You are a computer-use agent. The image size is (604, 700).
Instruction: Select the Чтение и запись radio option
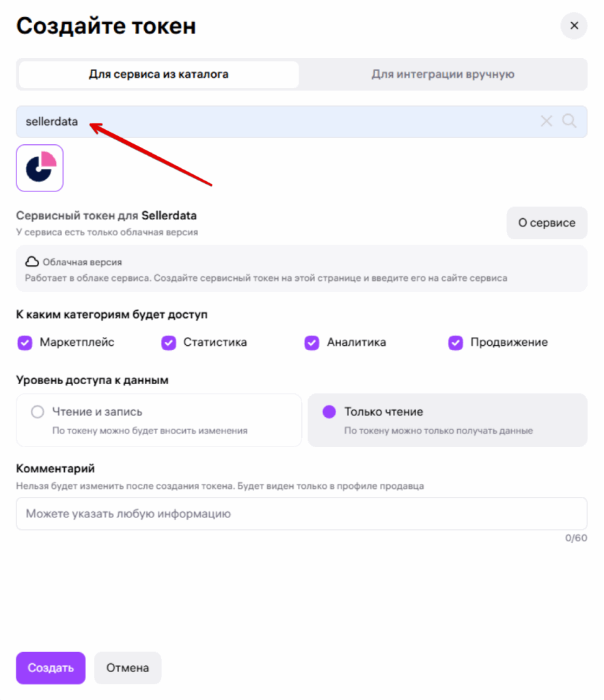click(x=38, y=412)
